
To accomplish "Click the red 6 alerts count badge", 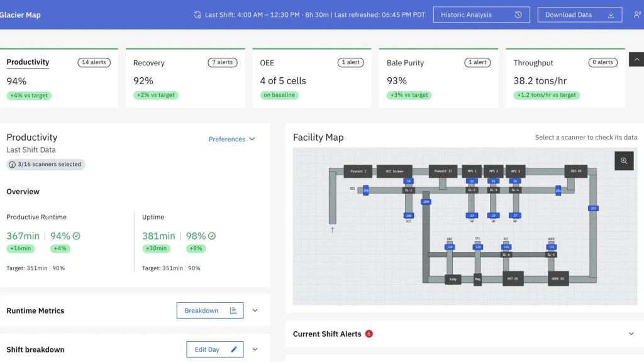I will click(x=369, y=334).
